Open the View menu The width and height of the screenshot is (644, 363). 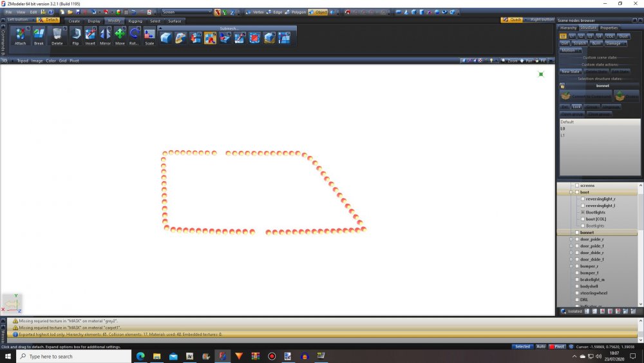pos(21,12)
